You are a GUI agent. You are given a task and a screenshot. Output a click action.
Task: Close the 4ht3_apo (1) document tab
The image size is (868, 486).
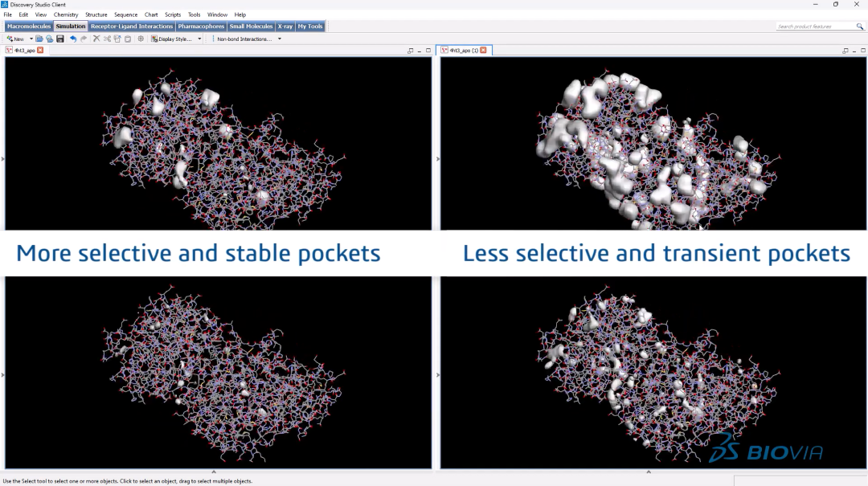[x=484, y=51]
